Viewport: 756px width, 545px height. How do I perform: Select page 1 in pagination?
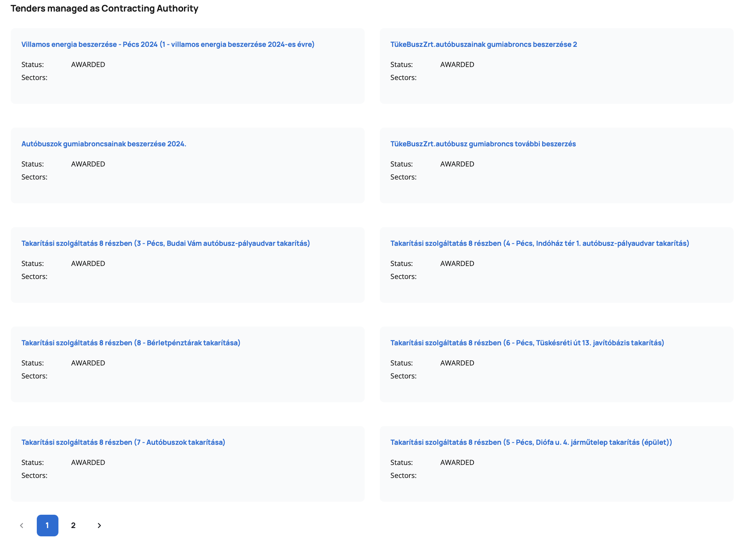[47, 526]
